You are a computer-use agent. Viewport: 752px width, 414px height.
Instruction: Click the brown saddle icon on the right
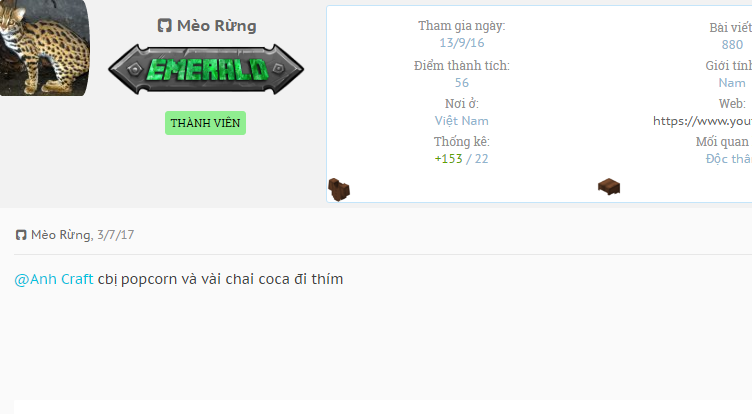click(609, 187)
